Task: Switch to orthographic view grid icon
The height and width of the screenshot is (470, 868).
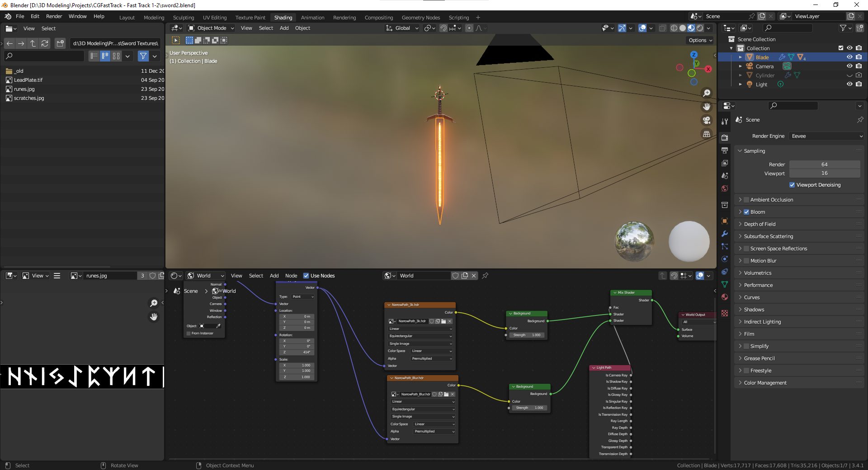Action: click(706, 134)
